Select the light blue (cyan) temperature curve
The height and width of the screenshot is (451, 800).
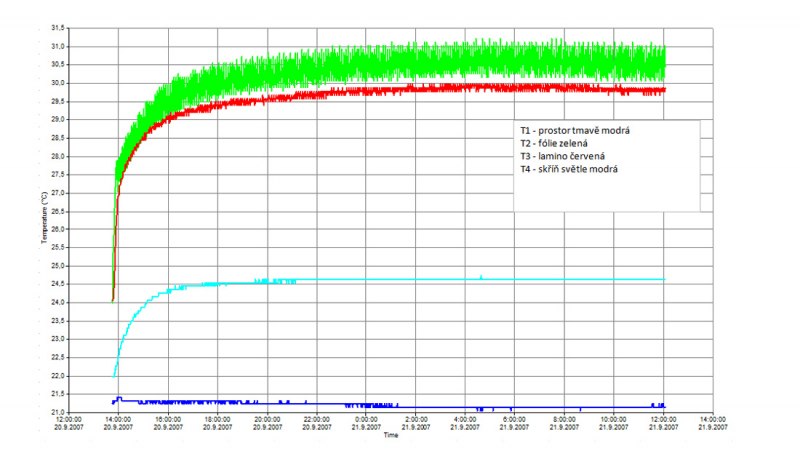[400, 280]
